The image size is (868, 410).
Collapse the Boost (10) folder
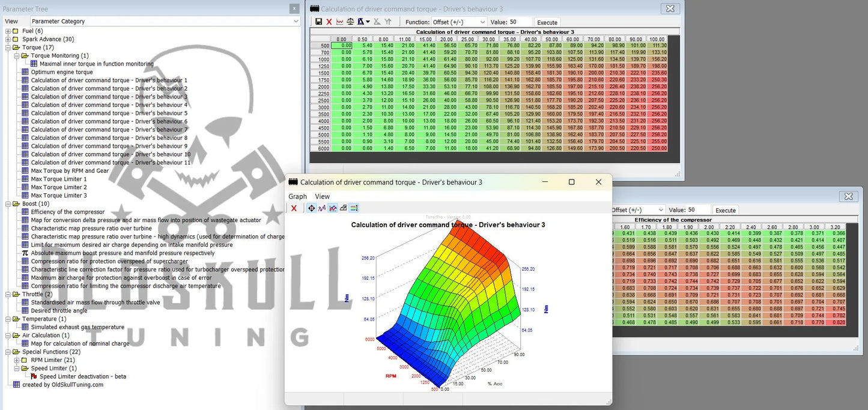tap(8, 204)
